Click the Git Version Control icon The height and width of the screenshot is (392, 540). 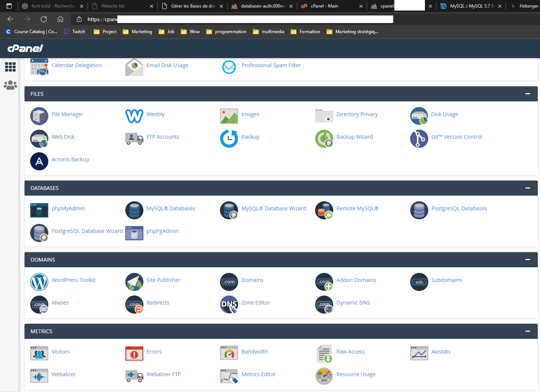tap(419, 139)
